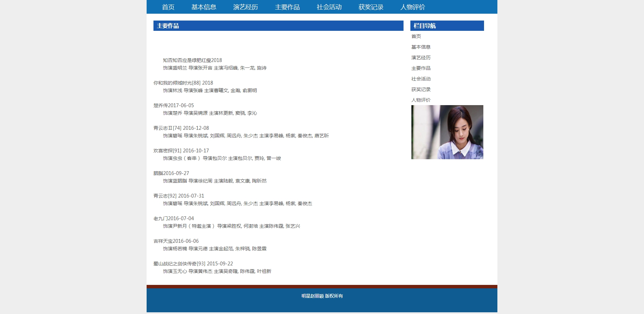644x314 pixels.
Task: Click the 首页 link under 栏目导航
Action: click(x=416, y=36)
